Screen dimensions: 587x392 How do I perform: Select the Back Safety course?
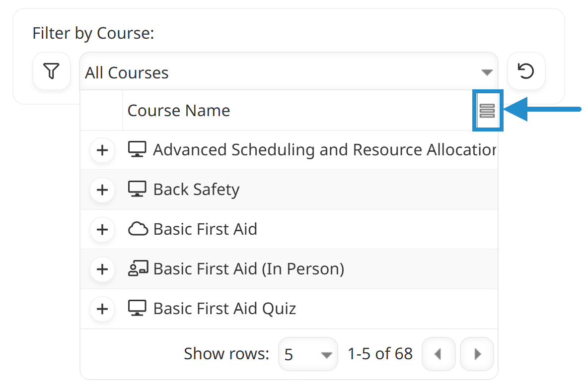pyautogui.click(x=196, y=190)
